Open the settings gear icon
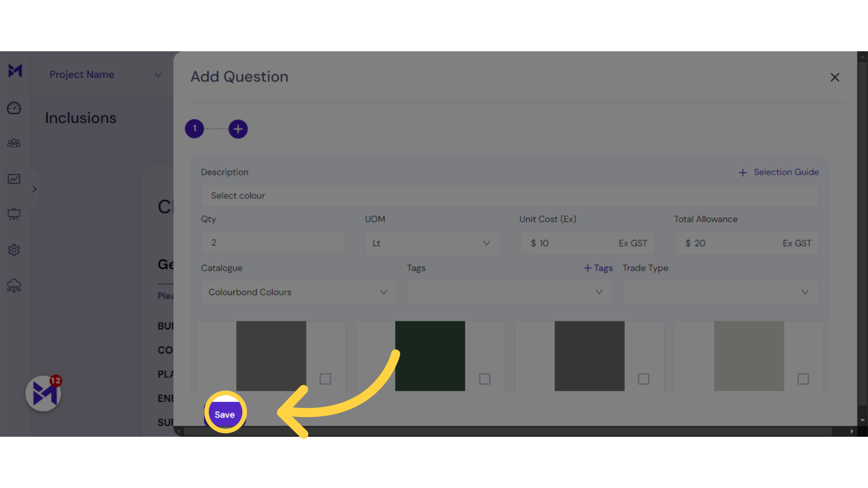This screenshot has width=868, height=488. (x=14, y=250)
